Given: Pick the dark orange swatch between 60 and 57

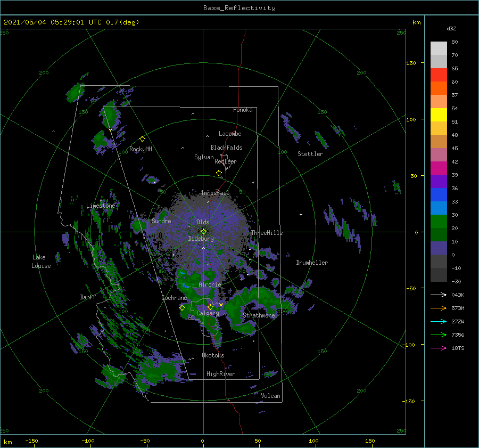Looking at the screenshot, I should pos(439,88).
